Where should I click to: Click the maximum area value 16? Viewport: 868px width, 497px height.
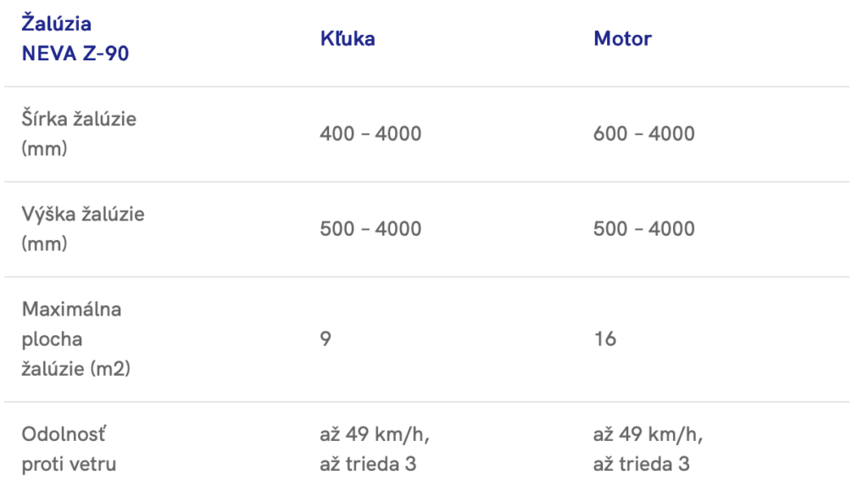[604, 339]
